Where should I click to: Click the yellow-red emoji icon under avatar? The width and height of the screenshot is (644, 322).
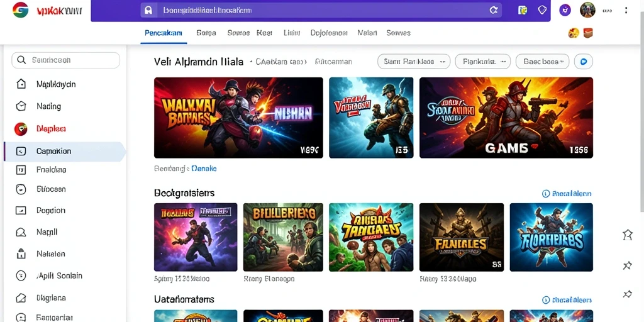click(574, 33)
